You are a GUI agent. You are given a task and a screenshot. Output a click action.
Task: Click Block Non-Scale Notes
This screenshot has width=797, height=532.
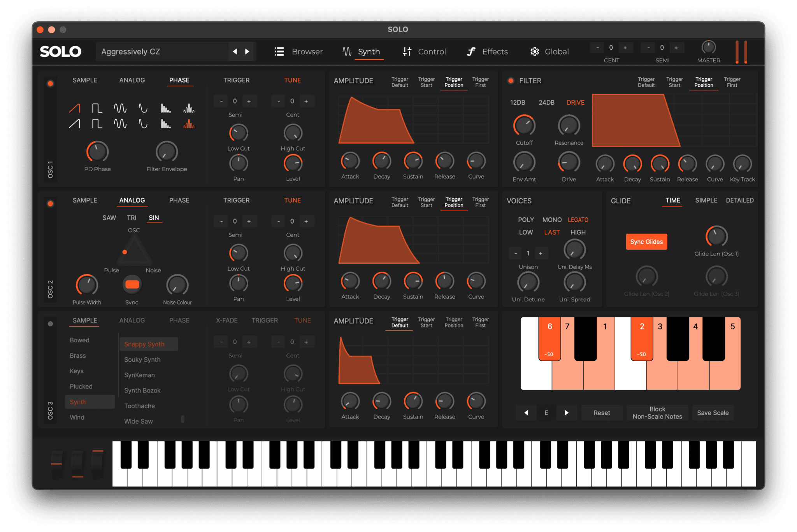pyautogui.click(x=657, y=413)
